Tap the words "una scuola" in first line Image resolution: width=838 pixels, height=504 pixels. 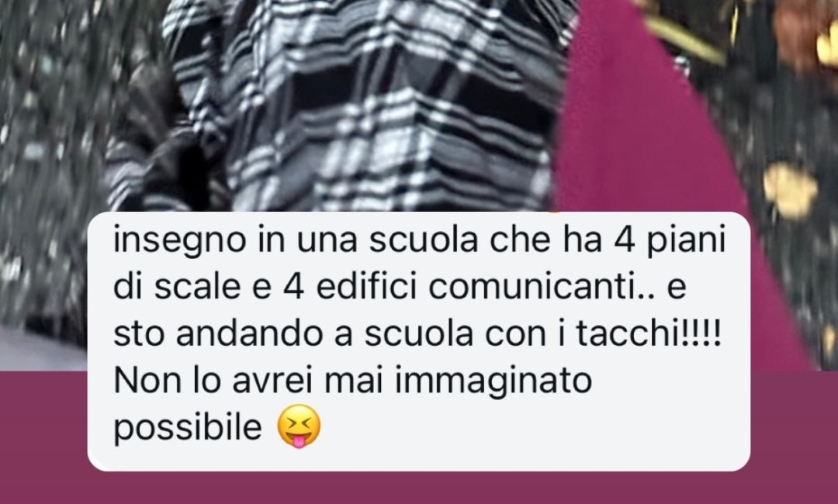(387, 241)
